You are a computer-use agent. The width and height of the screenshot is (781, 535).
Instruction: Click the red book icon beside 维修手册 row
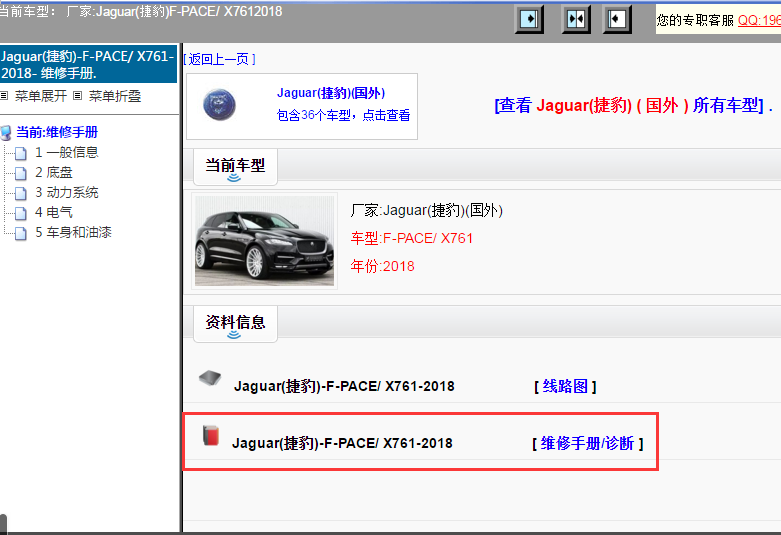(x=211, y=435)
